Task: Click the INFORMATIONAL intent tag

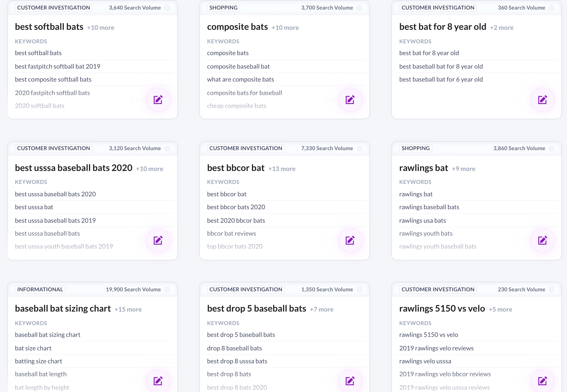Action: (40, 289)
